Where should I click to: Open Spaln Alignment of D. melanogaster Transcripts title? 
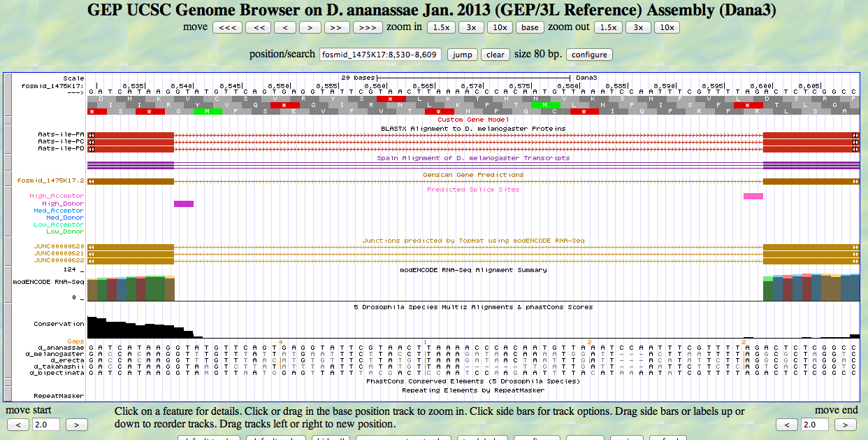tap(473, 158)
